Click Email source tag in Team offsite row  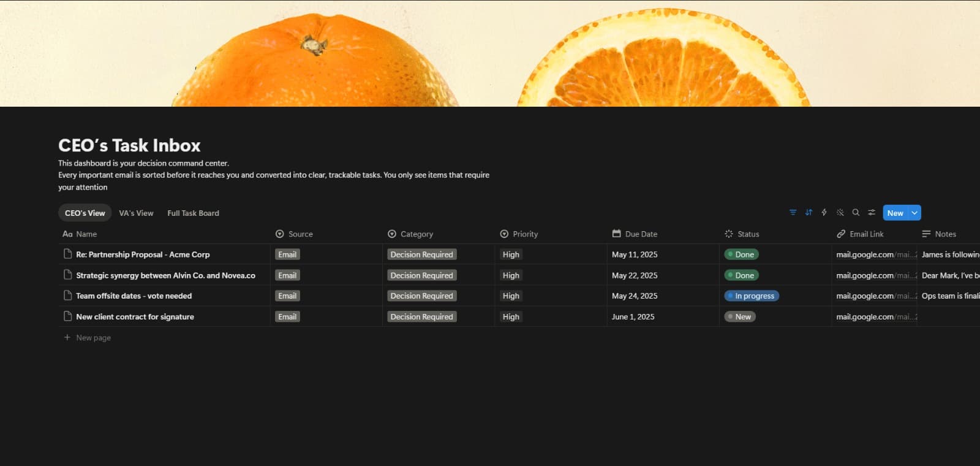tap(287, 296)
